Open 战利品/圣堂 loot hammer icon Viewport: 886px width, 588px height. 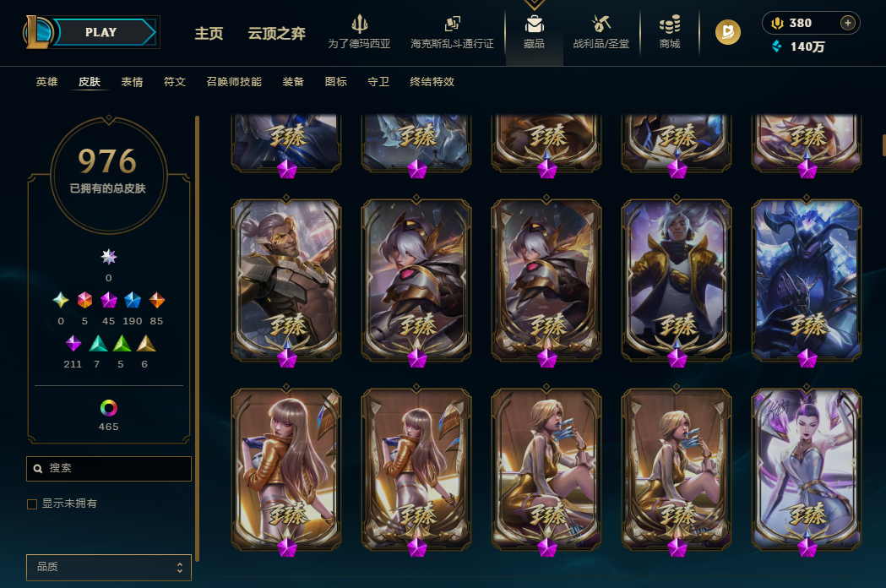(x=601, y=24)
